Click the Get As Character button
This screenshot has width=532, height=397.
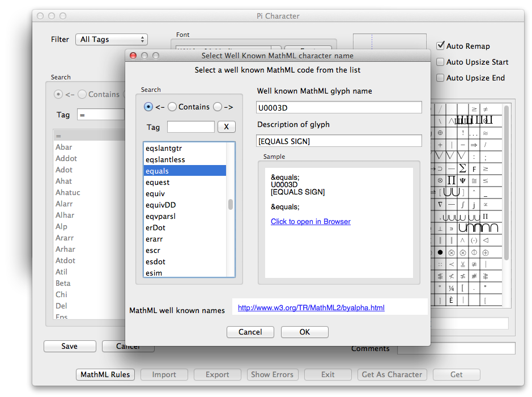pos(392,374)
